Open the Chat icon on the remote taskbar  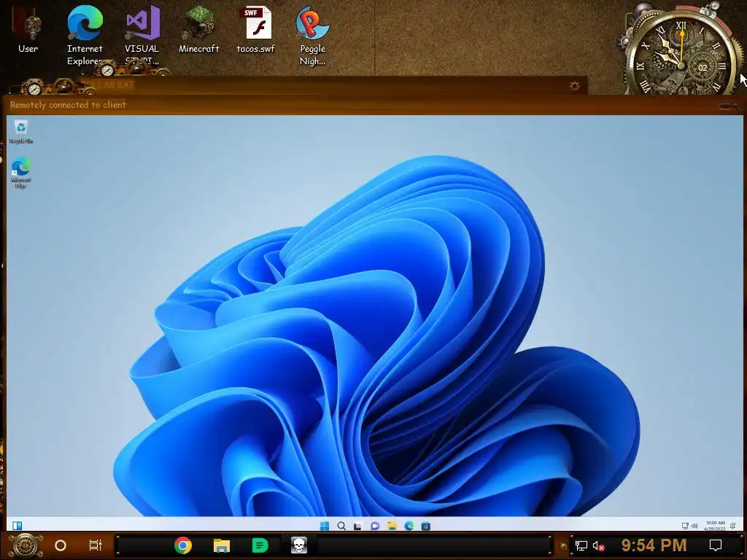[x=375, y=526]
